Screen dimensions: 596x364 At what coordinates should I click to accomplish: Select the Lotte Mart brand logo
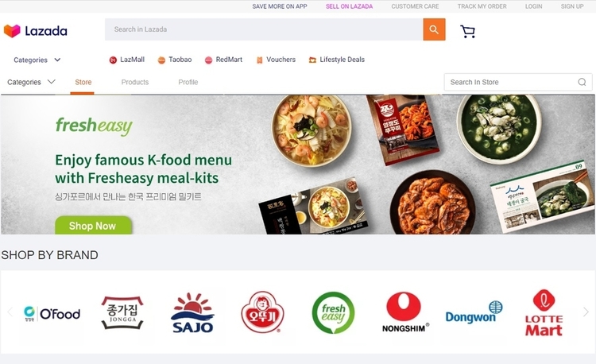point(544,312)
